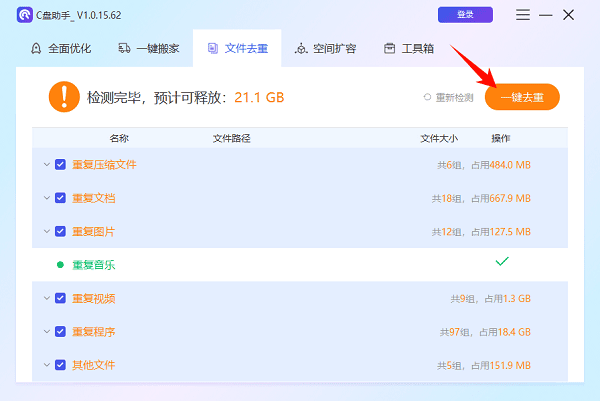Toggle the 重复视频 checkbox
Screen dimensions: 600x401
pyautogui.click(x=61, y=298)
